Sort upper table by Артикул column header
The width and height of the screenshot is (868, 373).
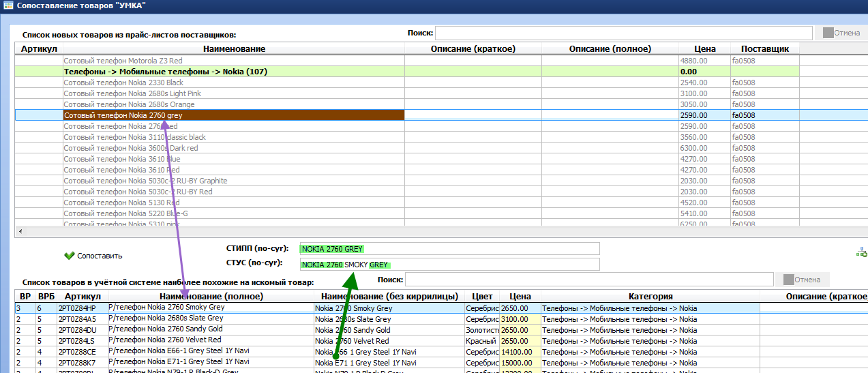(x=39, y=49)
